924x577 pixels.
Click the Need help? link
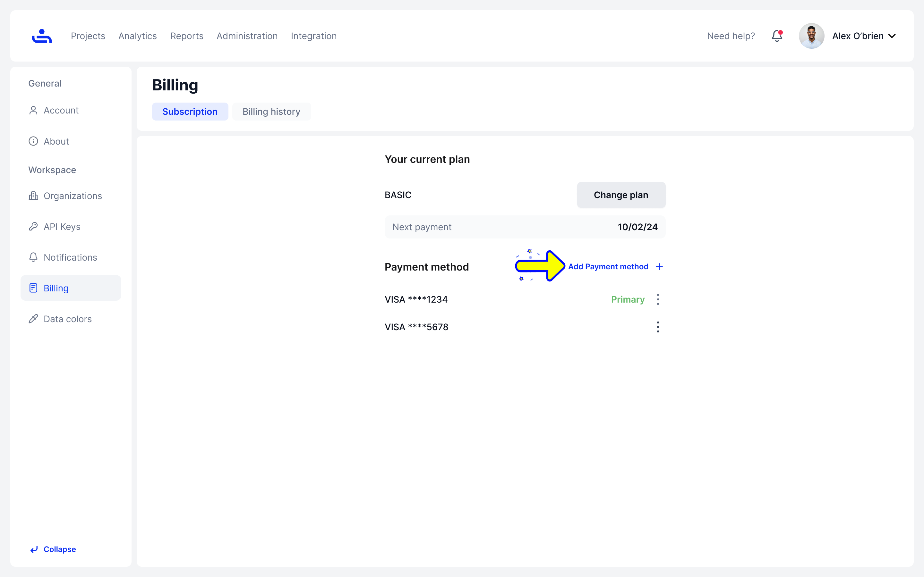731,36
